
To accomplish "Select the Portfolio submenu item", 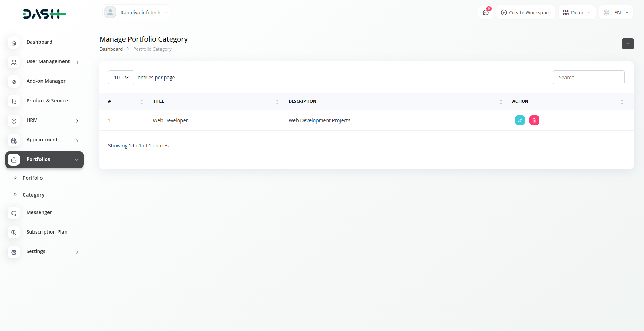I will [x=33, y=178].
